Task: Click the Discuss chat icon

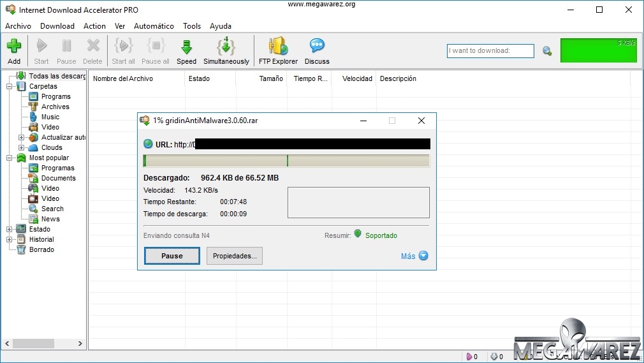Action: coord(317,45)
